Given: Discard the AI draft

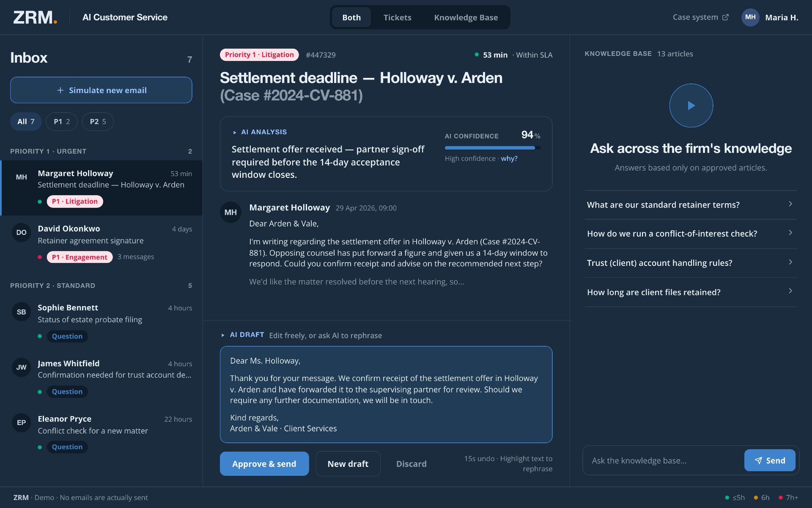Looking at the screenshot, I should 411,464.
